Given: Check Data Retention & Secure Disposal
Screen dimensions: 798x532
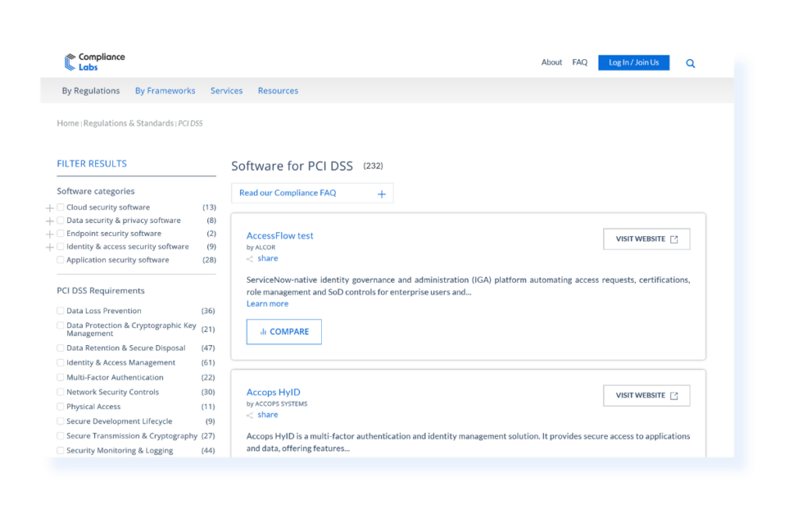Looking at the screenshot, I should 61,348.
